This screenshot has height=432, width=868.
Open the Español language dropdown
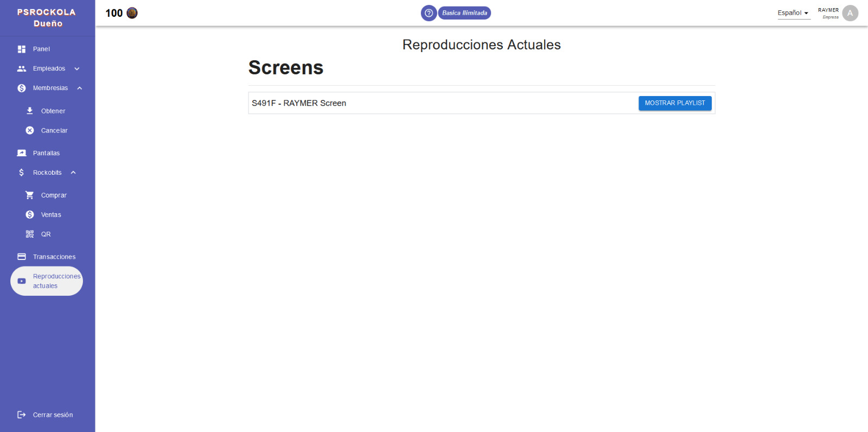[794, 13]
